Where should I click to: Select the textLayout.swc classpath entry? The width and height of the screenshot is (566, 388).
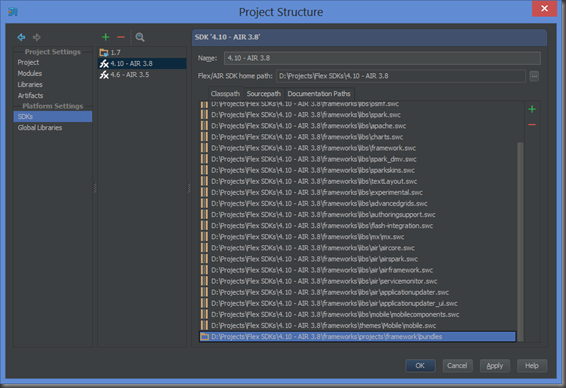357,182
